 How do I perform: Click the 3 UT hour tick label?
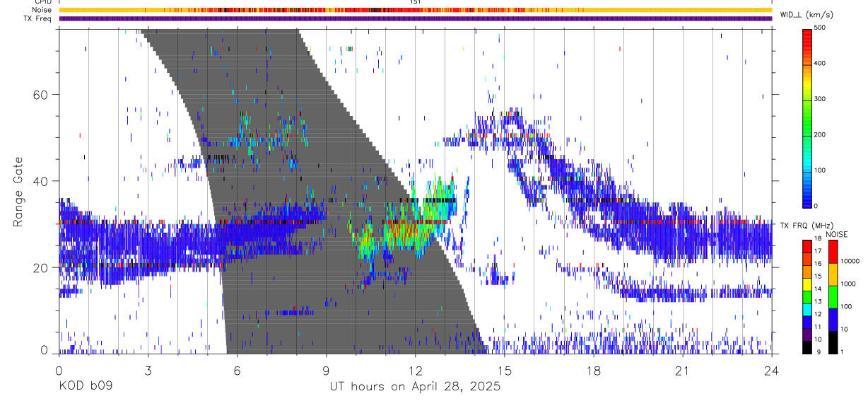click(148, 371)
